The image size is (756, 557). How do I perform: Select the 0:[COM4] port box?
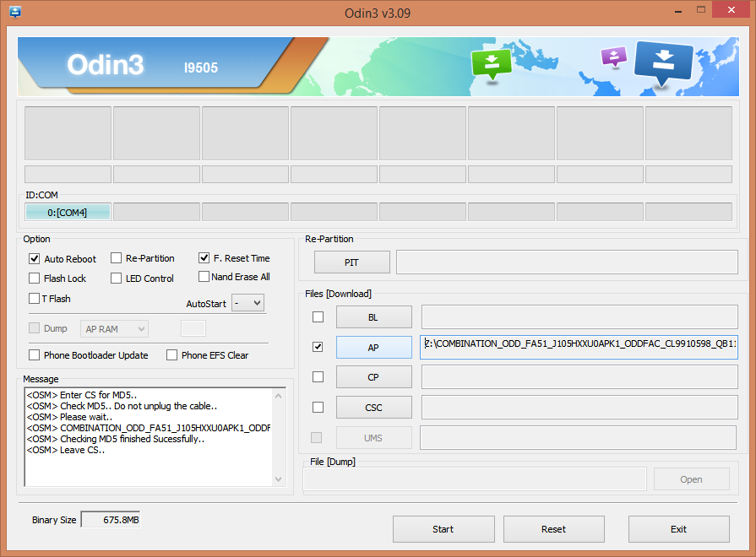tap(68, 212)
